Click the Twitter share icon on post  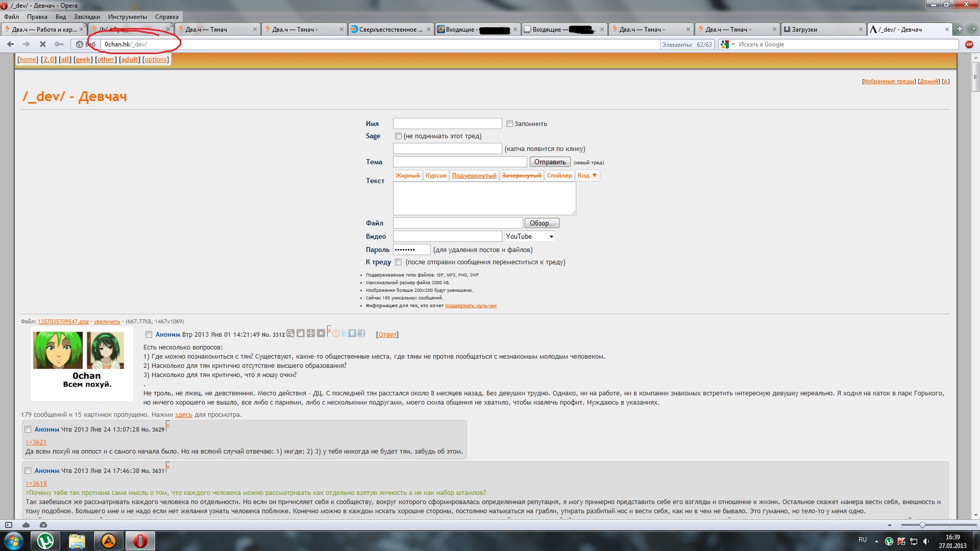(344, 334)
